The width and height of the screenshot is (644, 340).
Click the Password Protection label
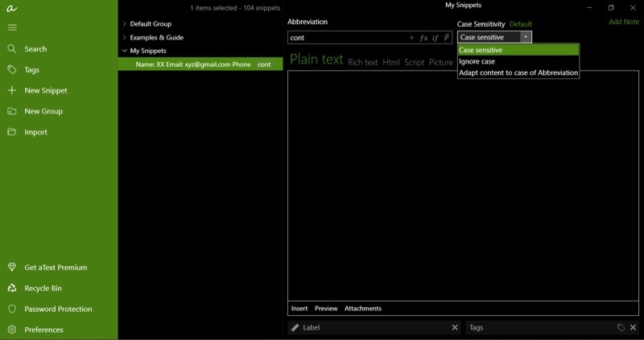tap(58, 309)
